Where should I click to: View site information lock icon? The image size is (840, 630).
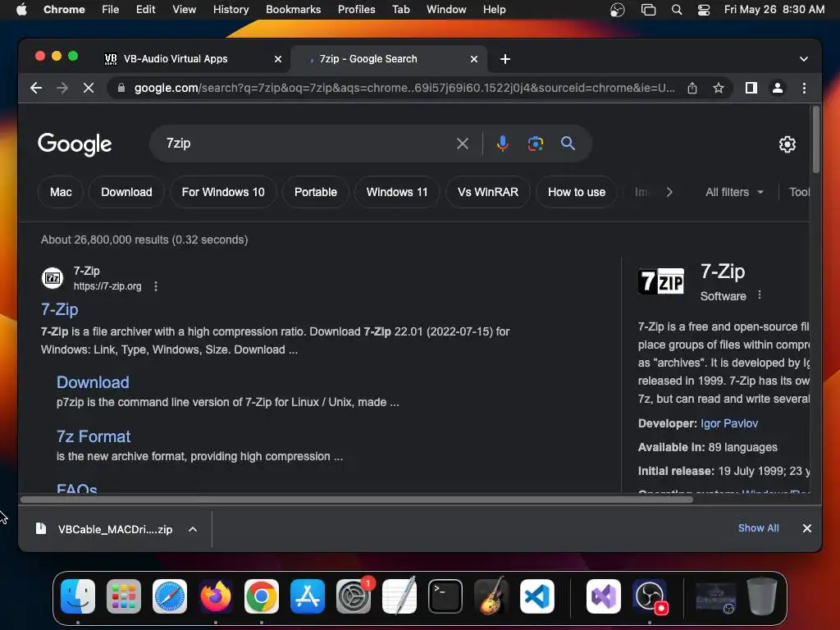tap(121, 88)
